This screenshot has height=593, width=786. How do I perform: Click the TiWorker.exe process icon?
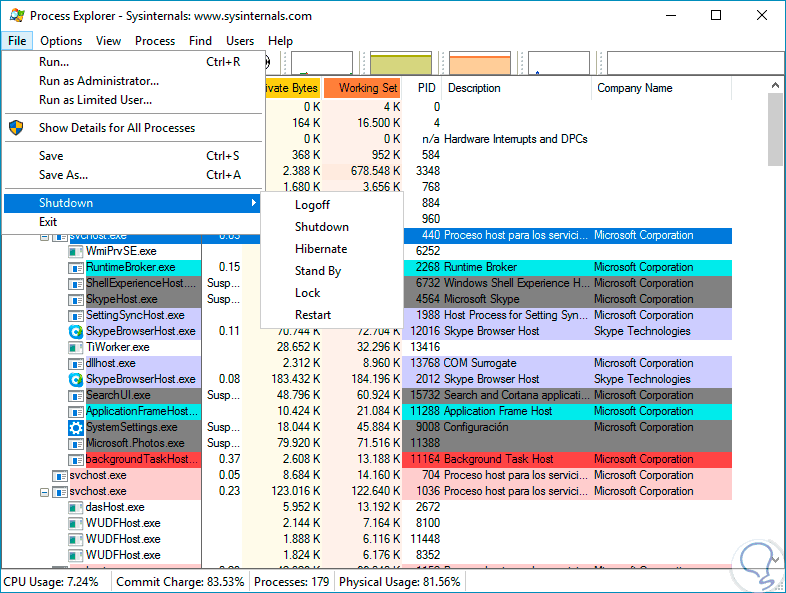[75, 347]
